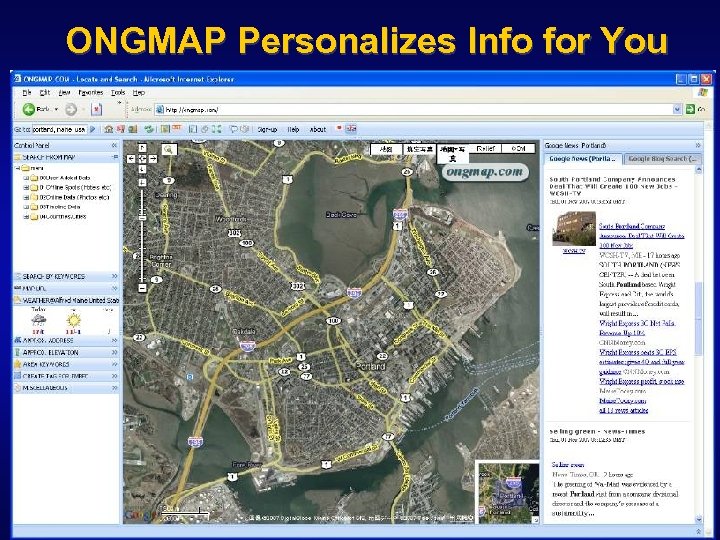Click the magnifier zoom tool on map
Viewport: 720px width, 540px height.
pos(169,150)
